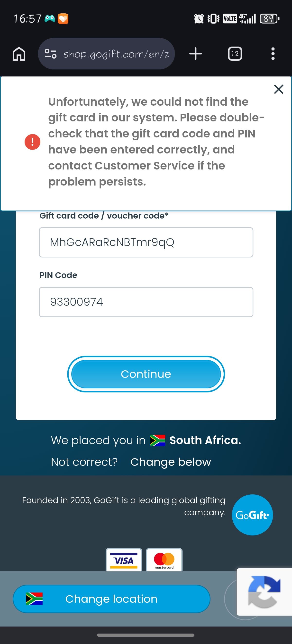This screenshot has height=644, width=292.
Task: Dismiss the error message with the X
Action: (278, 89)
